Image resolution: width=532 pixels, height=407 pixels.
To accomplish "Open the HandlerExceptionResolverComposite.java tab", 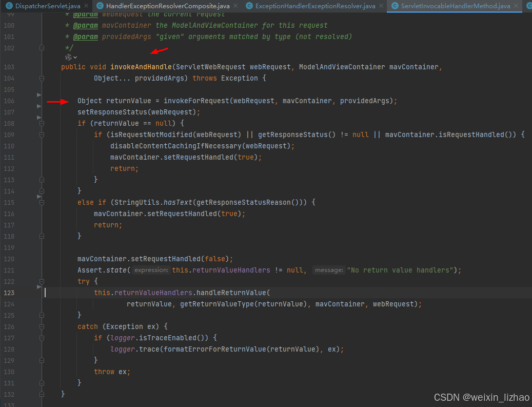I will tap(168, 6).
